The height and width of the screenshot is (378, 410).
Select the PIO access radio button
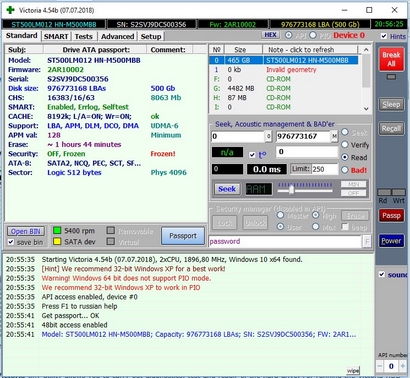313,35
